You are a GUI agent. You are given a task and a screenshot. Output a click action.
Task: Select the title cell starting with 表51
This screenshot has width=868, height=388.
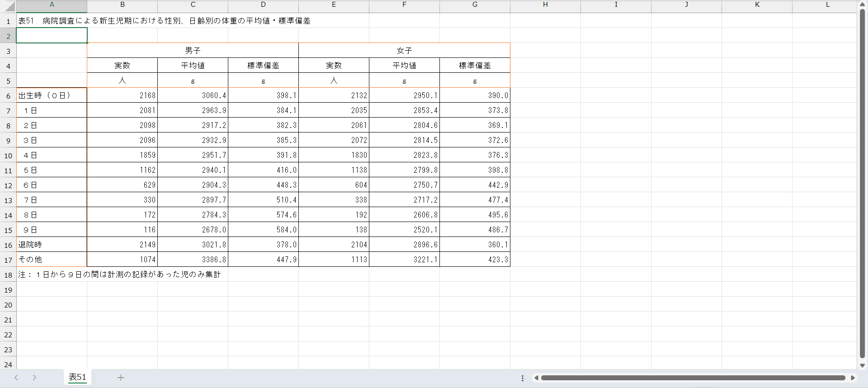52,21
